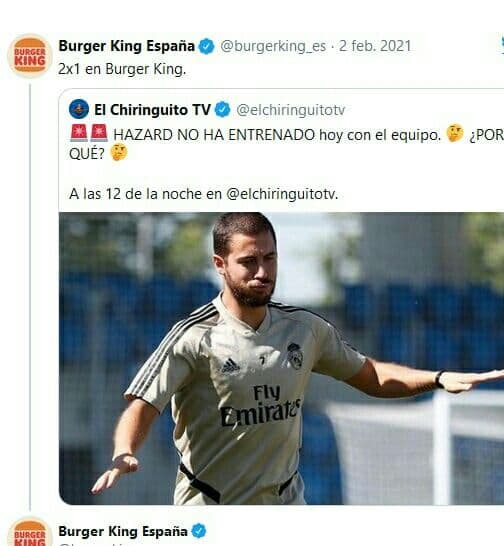Open the @elchiringuitotv handle in quoted header
504x546 pixels.
coord(290,110)
